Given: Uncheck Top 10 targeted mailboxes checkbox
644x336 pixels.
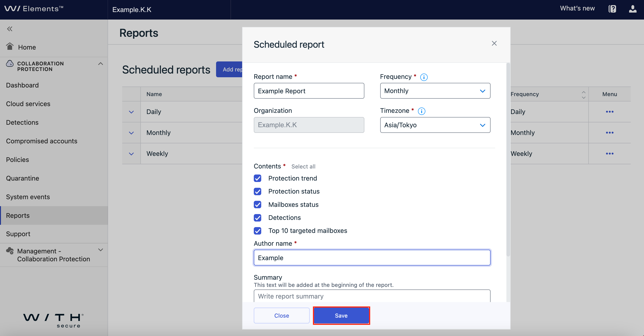Looking at the screenshot, I should coord(258,231).
